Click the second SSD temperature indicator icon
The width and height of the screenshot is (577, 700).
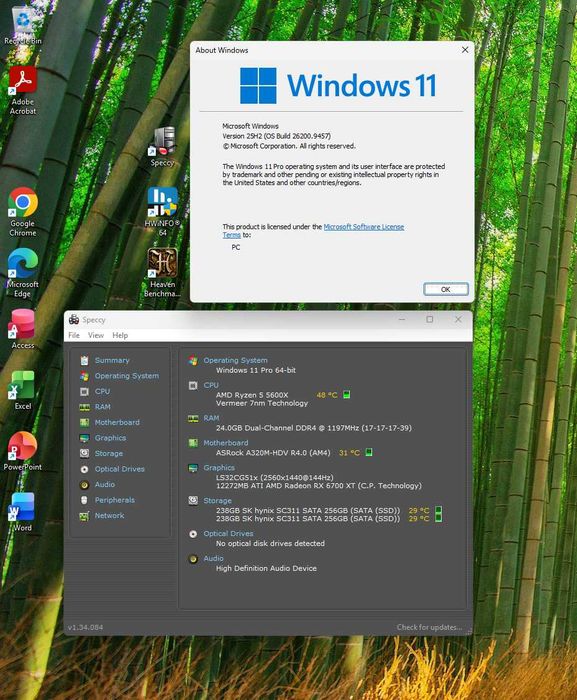[439, 518]
